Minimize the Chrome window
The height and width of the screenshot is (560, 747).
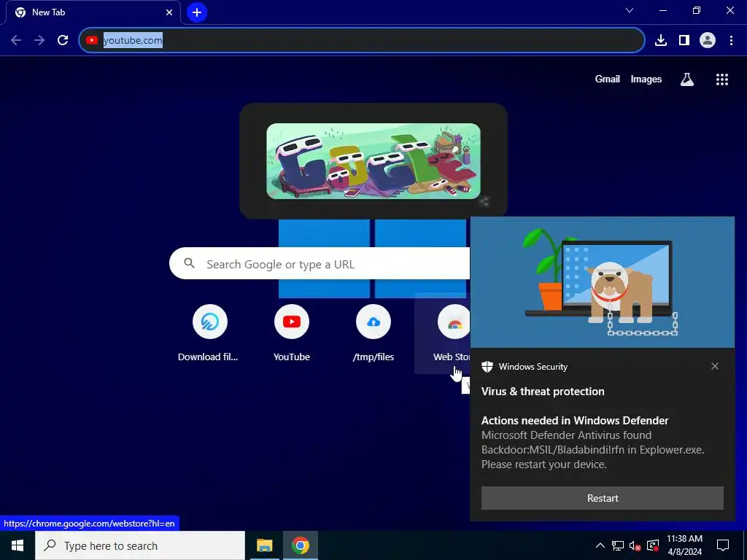click(x=662, y=10)
